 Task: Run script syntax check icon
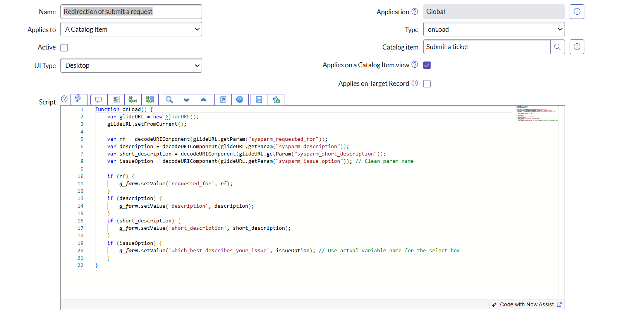click(276, 100)
